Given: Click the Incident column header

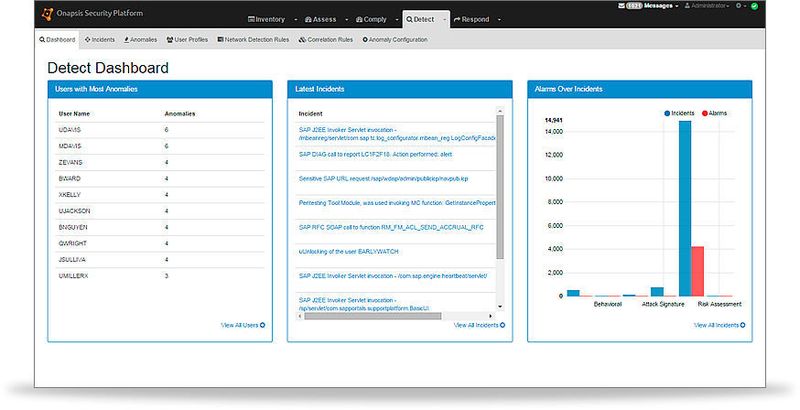Looking at the screenshot, I should pos(310,114).
